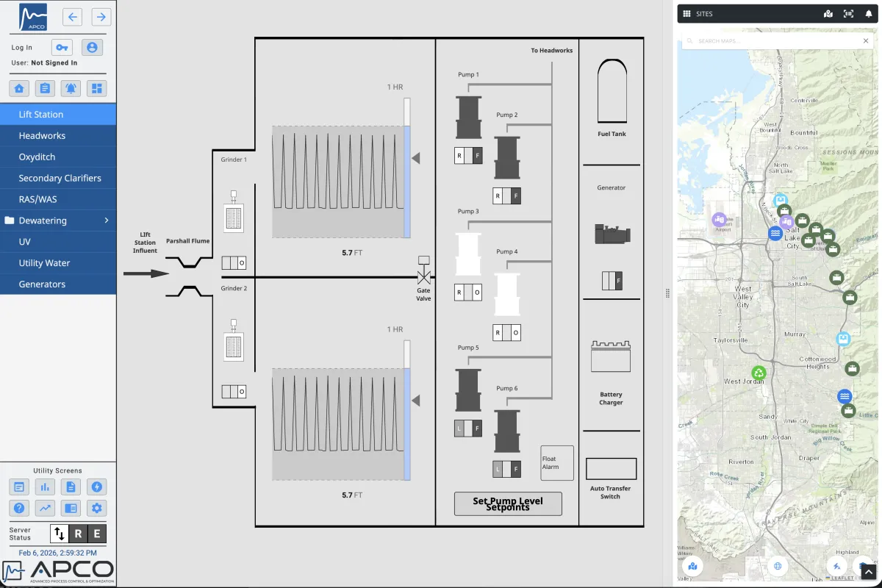Toggle Pump 2 R/F status indicator
Screen dimensions: 882x588
[506, 196]
